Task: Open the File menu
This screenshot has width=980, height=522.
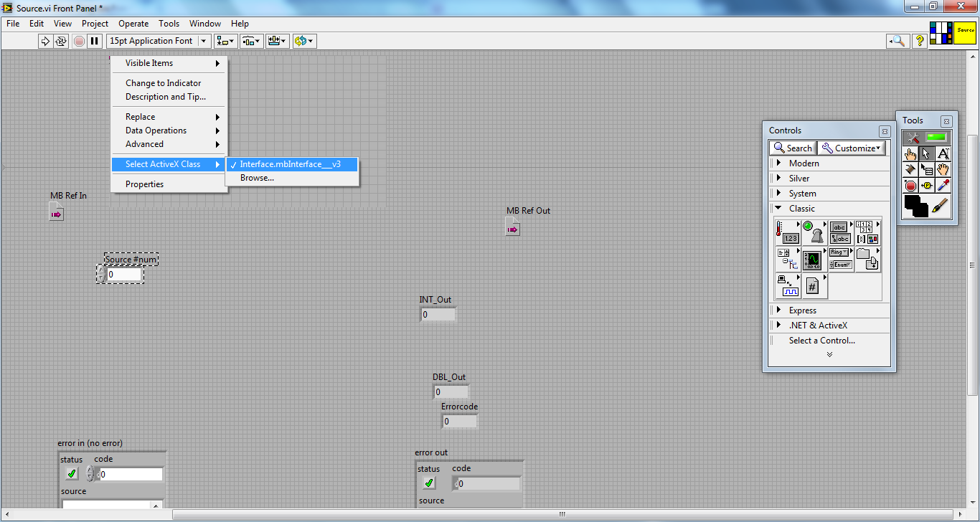Action: (x=13, y=24)
